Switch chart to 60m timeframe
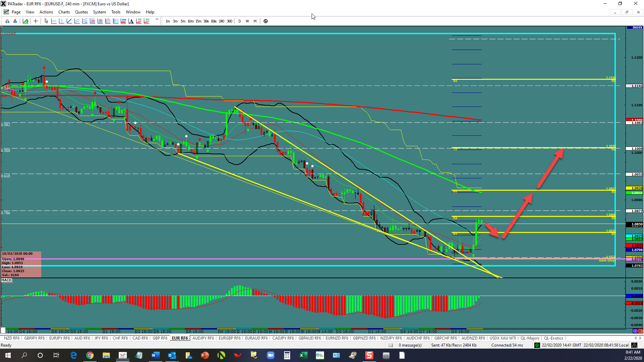The height and width of the screenshot is (362, 644). point(214,21)
